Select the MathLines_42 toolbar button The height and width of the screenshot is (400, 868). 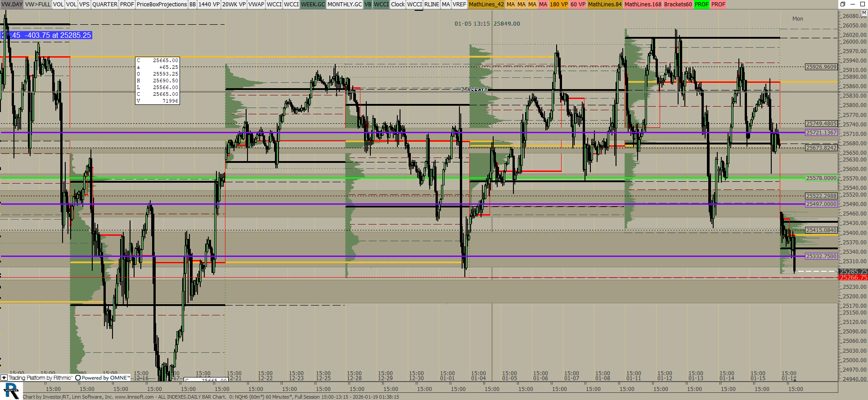click(486, 4)
